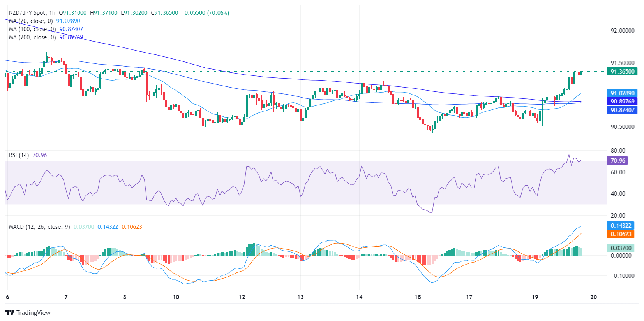Click the 80.00 level on RSI axis
Screen dimensions: 644x321
click(618, 151)
